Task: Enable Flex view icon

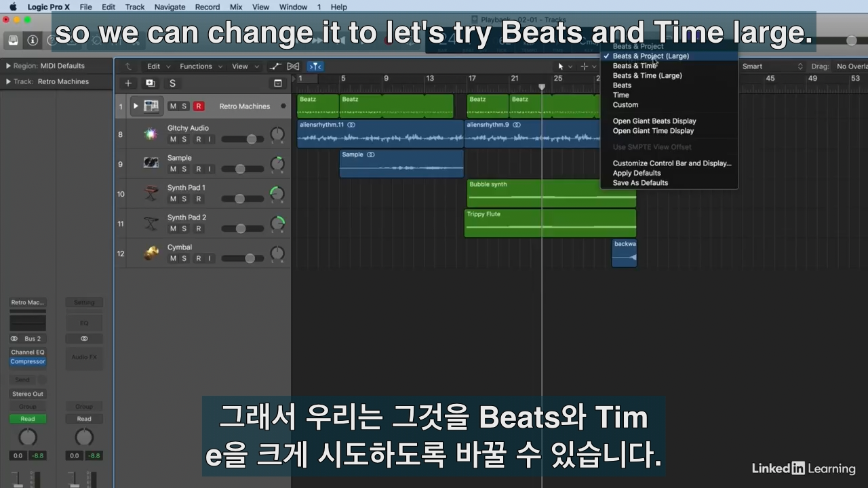Action: tap(293, 66)
